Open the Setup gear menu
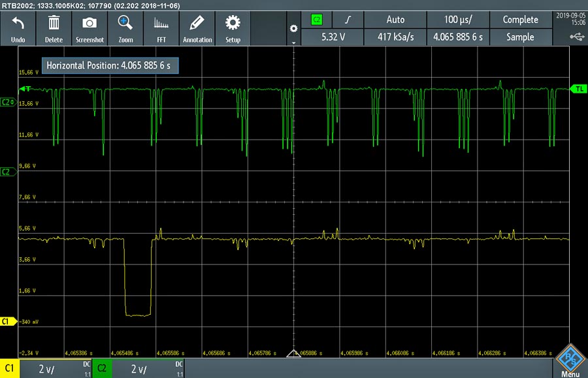 pos(233,23)
